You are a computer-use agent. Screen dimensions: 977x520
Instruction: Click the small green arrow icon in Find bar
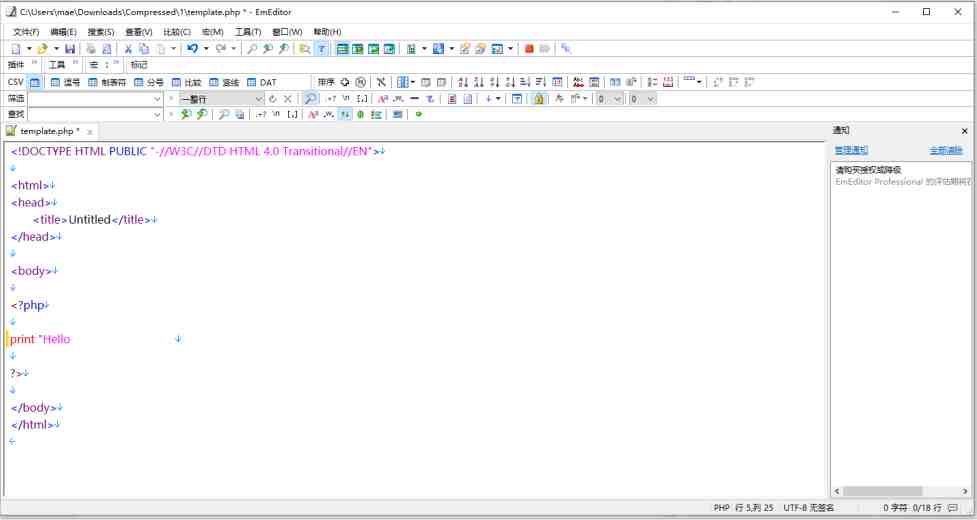click(x=419, y=115)
